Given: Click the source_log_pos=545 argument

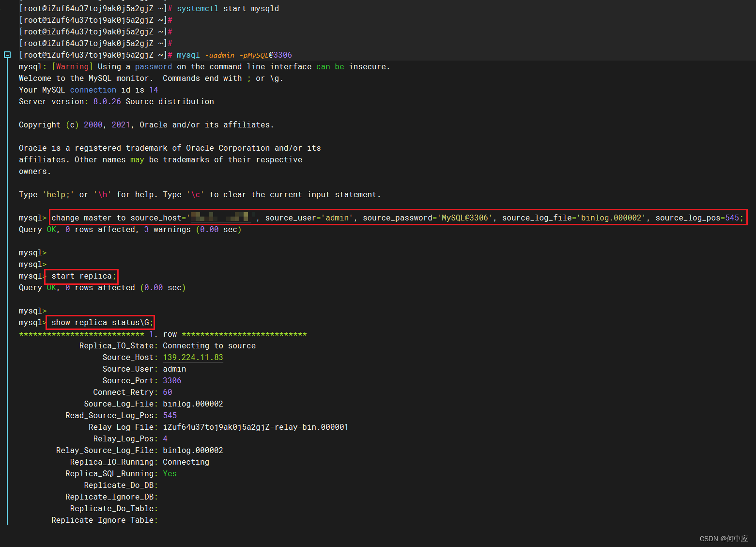Looking at the screenshot, I should tap(697, 218).
